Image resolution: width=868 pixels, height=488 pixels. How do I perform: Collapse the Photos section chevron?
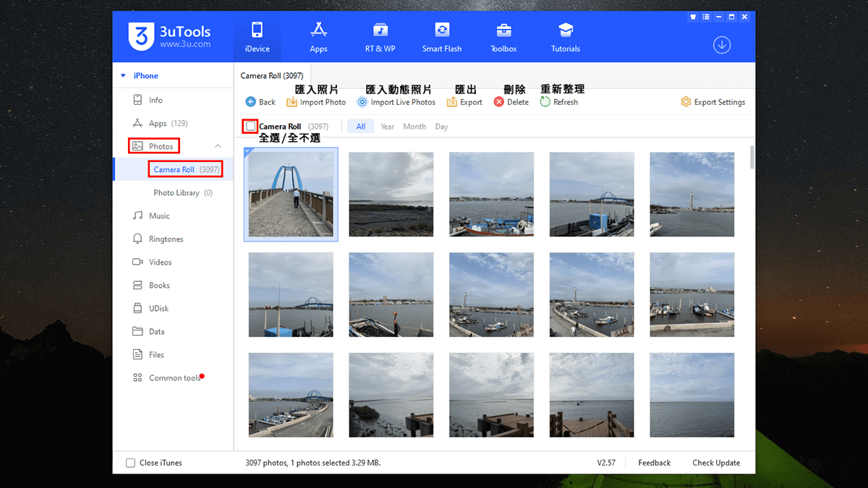tap(218, 147)
